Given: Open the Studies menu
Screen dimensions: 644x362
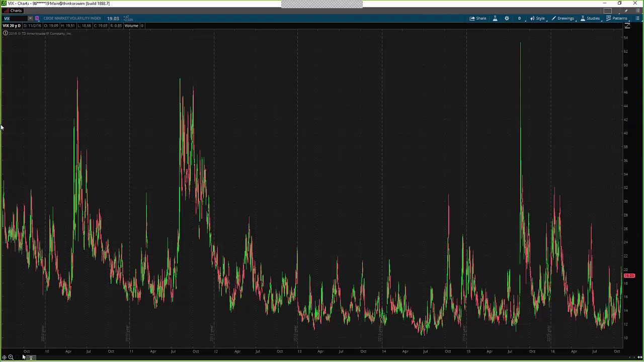Looking at the screenshot, I should (x=590, y=19).
